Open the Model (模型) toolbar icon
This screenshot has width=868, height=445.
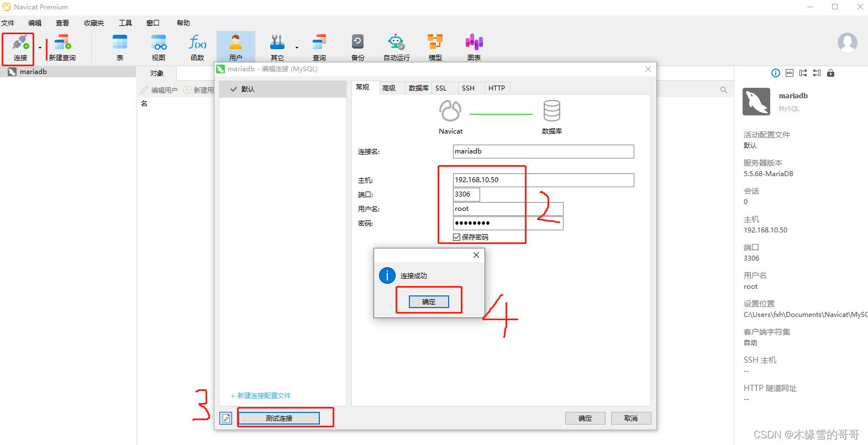435,48
